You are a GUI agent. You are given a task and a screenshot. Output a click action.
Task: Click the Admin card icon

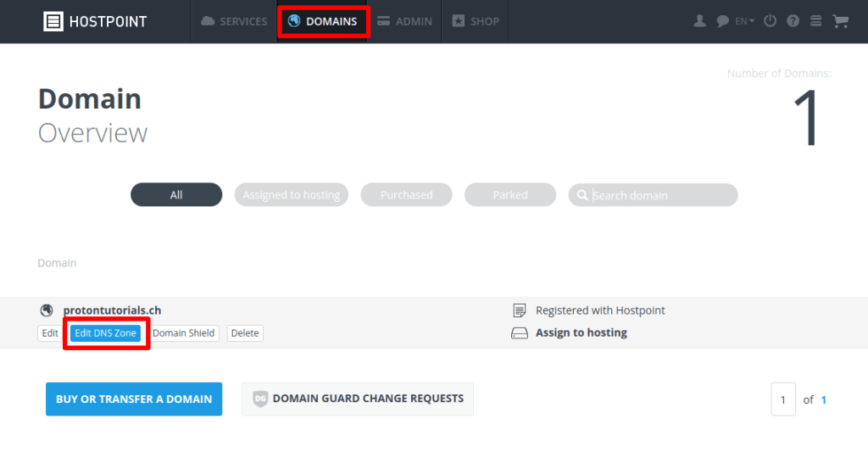click(x=384, y=21)
